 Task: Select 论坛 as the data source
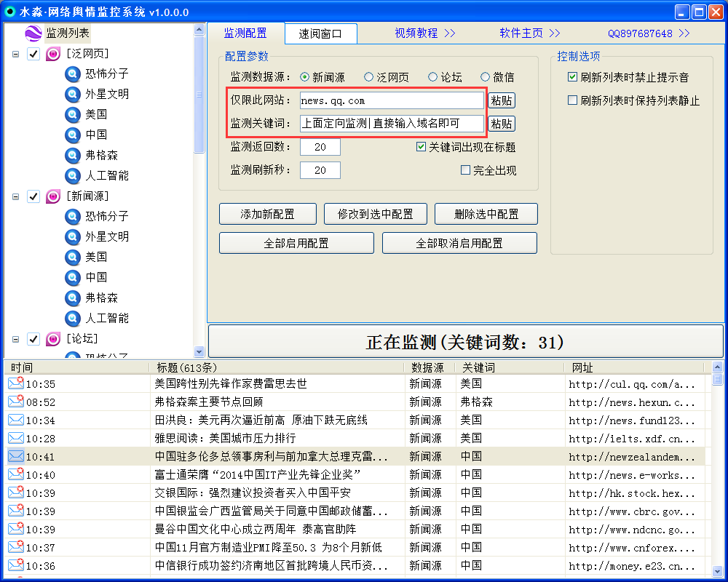(x=432, y=77)
